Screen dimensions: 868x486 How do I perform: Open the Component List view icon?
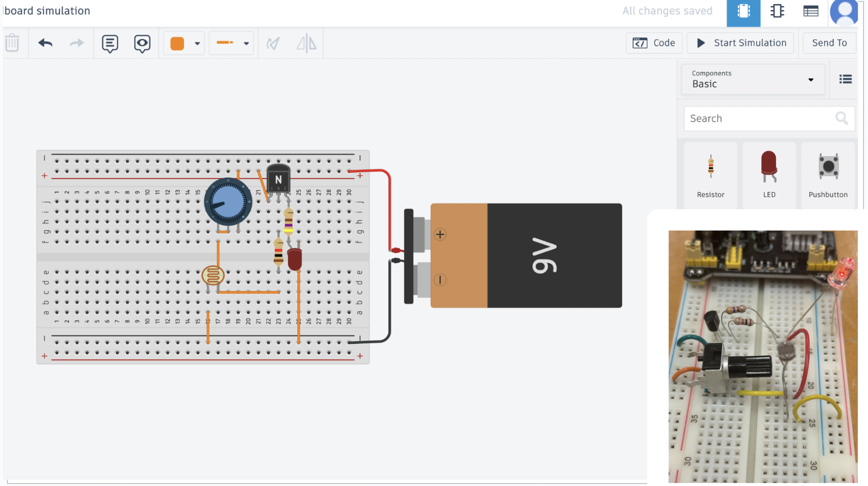[x=810, y=11]
